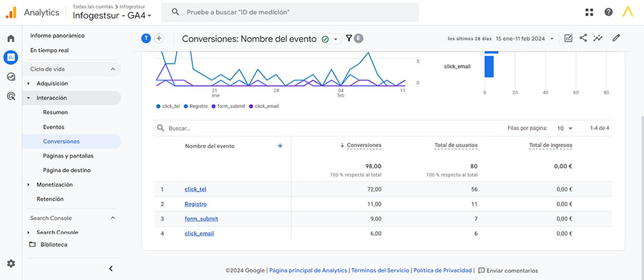Viewport: 644px width, 280px height.
Task: Open Admin settings gear icon
Action: [x=11, y=264]
